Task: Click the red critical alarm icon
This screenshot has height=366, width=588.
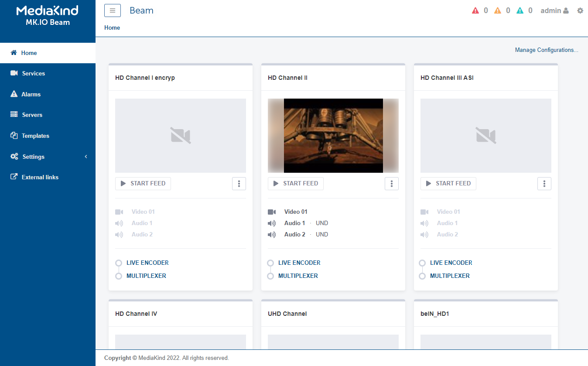Action: pos(475,10)
